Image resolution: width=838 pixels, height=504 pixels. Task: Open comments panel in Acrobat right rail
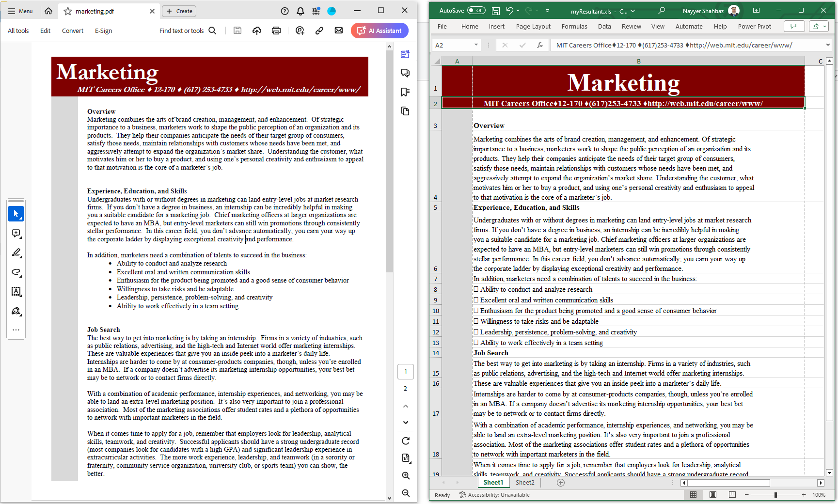(x=405, y=73)
